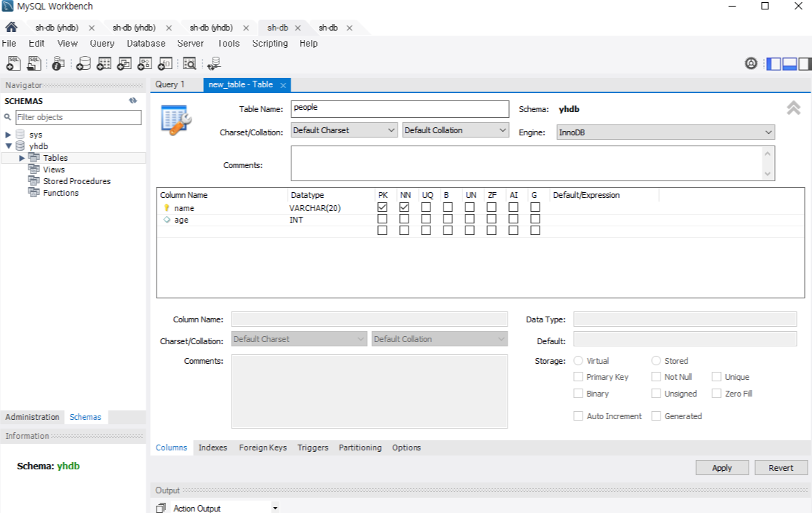This screenshot has width=812, height=513.
Task: Check UQ checkbox for name column
Action: 426,207
